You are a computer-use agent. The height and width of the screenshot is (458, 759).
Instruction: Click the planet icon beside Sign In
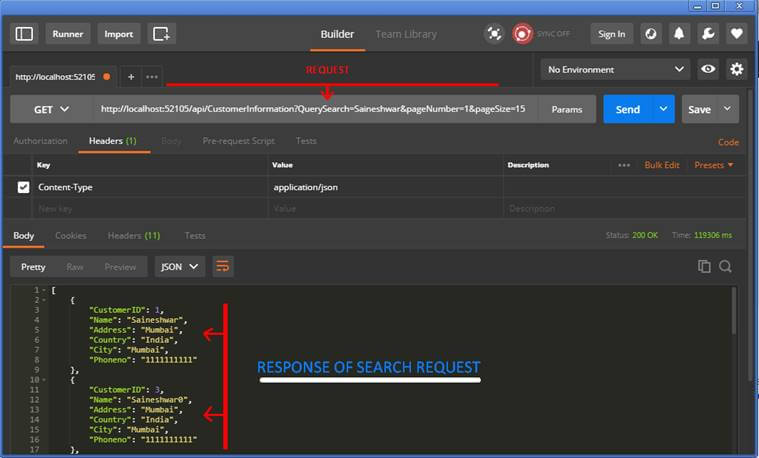point(651,34)
